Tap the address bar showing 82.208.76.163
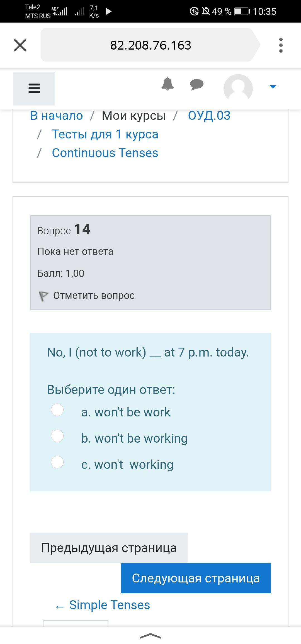 151,45
